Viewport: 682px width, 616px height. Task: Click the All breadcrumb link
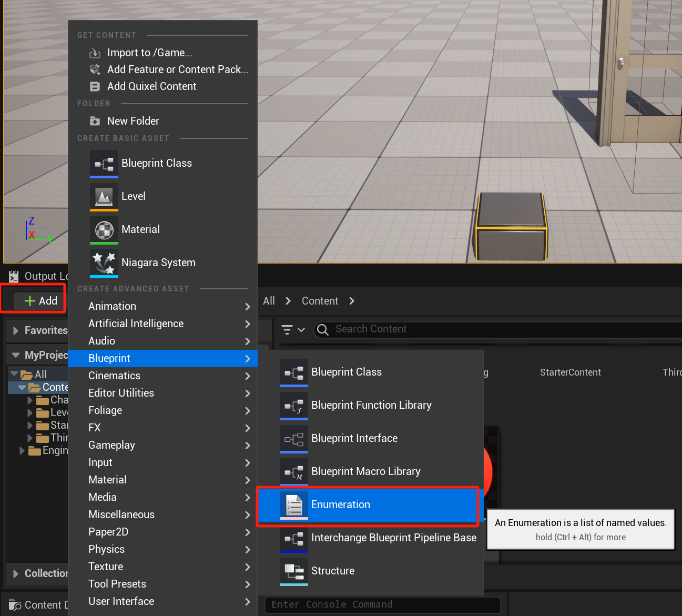click(x=269, y=301)
